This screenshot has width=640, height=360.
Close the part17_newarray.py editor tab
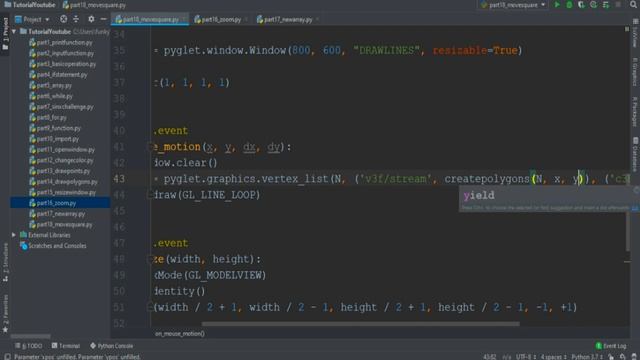pos(317,19)
